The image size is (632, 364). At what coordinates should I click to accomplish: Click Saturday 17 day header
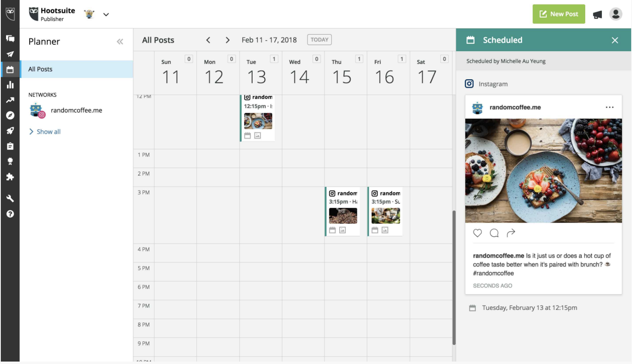431,73
